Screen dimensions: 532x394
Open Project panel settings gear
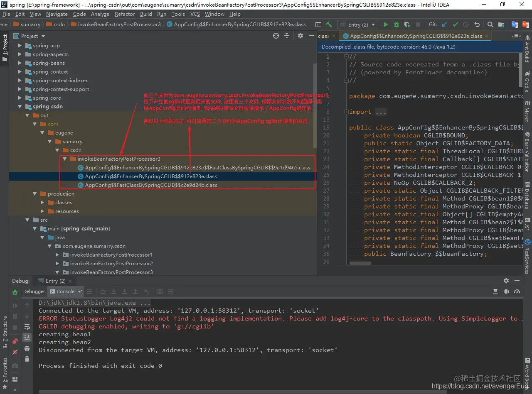[x=300, y=36]
